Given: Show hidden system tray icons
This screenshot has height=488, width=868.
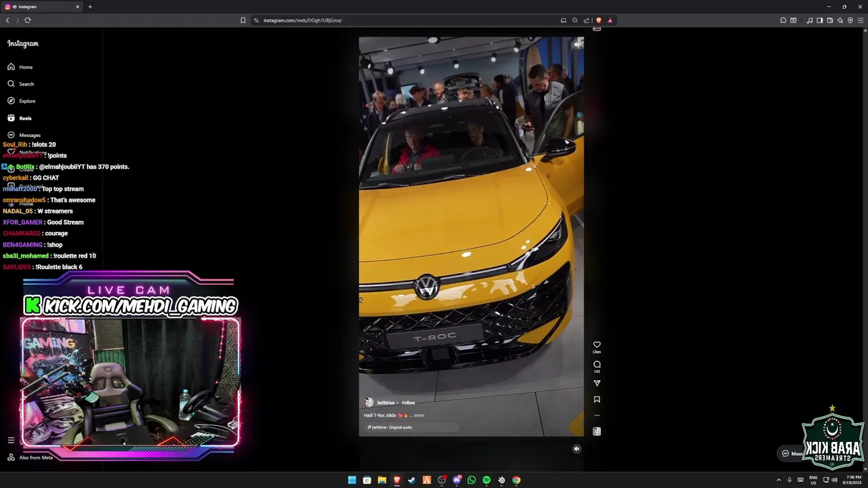Looking at the screenshot, I should (778, 480).
